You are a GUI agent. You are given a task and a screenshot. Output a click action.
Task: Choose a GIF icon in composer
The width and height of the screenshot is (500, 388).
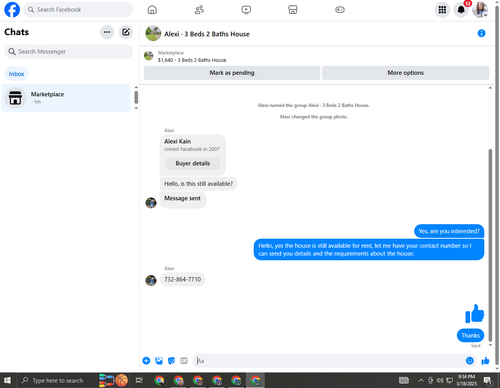[184, 361]
